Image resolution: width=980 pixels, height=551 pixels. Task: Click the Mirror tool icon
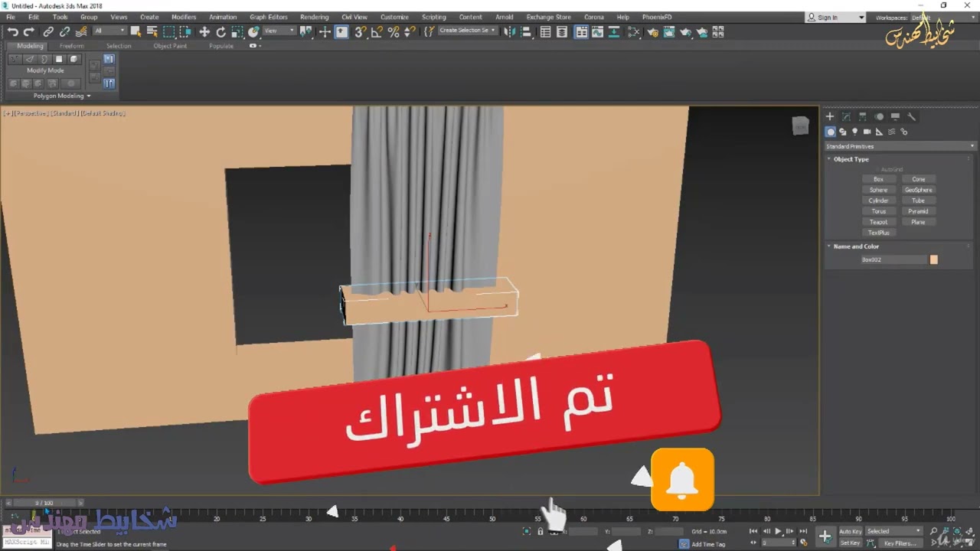tap(508, 31)
